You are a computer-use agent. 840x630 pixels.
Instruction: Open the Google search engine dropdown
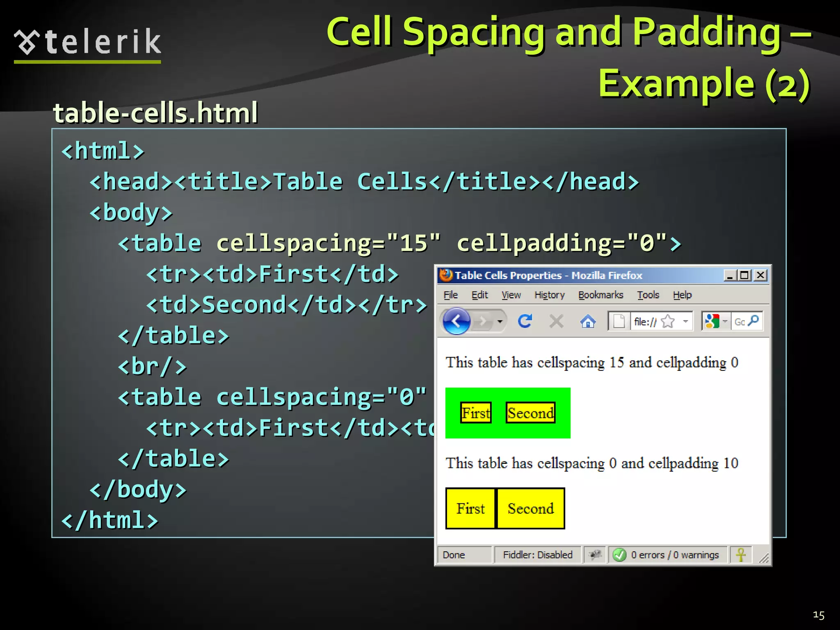pyautogui.click(x=725, y=321)
